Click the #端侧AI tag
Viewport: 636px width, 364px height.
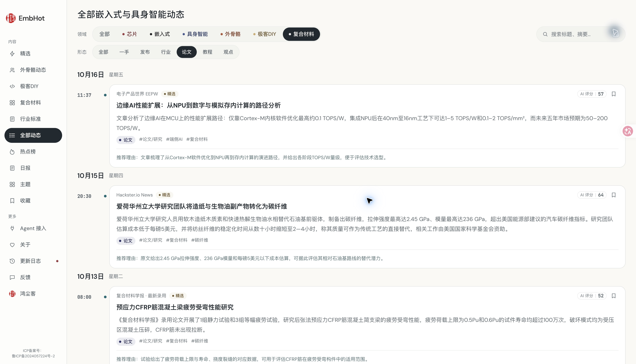pyautogui.click(x=174, y=139)
